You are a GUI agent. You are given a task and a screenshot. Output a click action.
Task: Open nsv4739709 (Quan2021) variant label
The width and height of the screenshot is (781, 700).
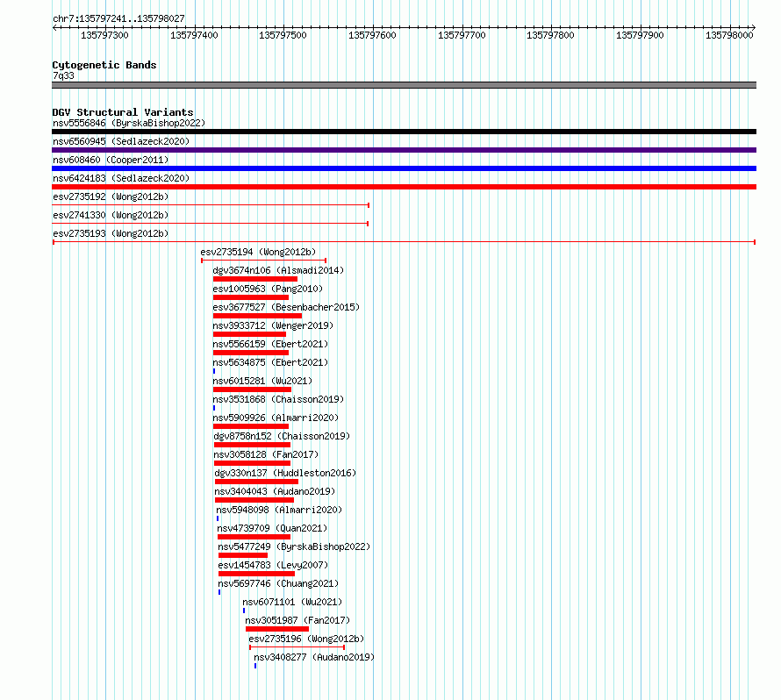[x=272, y=528]
